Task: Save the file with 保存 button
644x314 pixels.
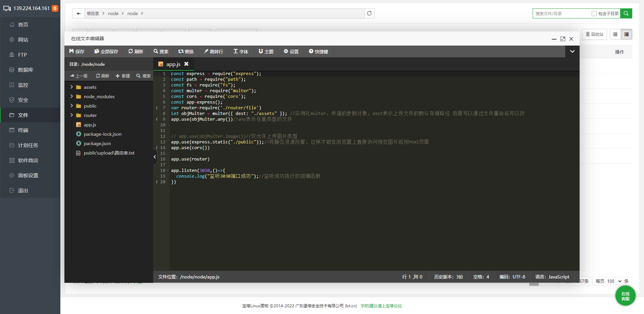Action: (76, 51)
